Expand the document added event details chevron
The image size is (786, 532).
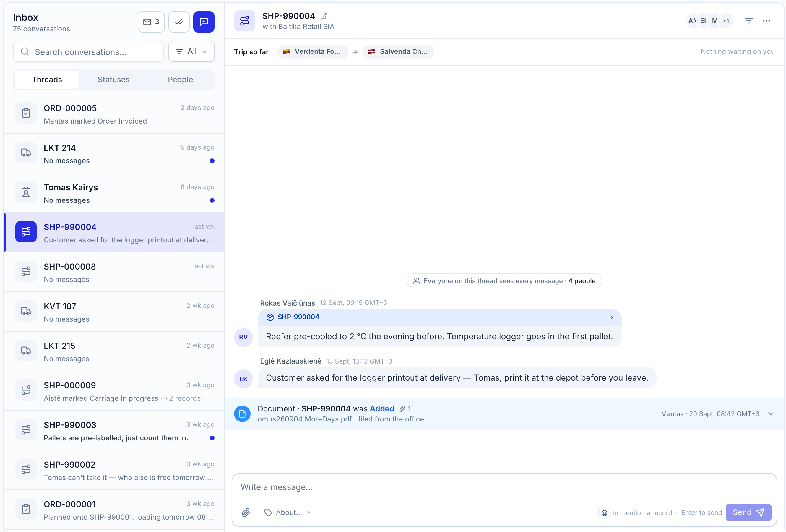click(771, 413)
